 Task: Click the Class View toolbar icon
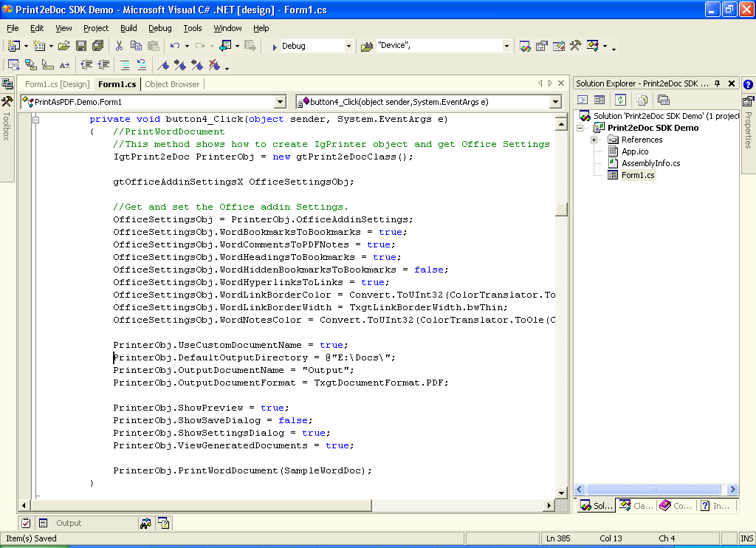coord(593,46)
